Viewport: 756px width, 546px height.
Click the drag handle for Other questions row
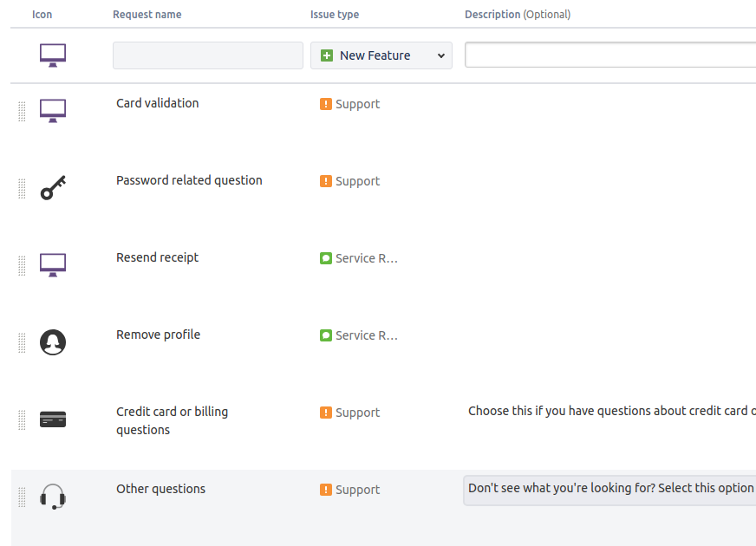pyautogui.click(x=22, y=497)
